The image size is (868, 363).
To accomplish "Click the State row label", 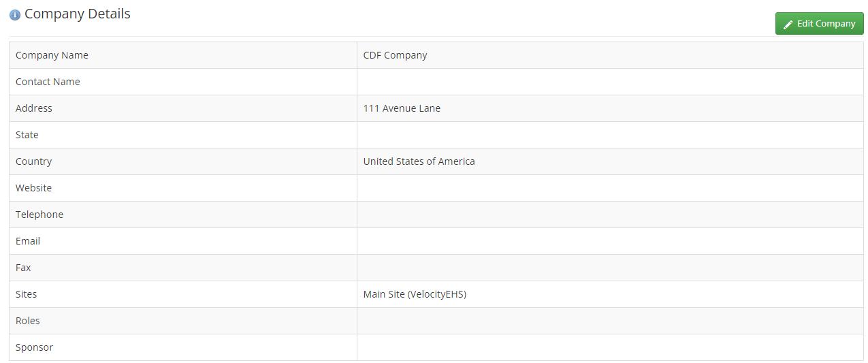I will tap(27, 135).
